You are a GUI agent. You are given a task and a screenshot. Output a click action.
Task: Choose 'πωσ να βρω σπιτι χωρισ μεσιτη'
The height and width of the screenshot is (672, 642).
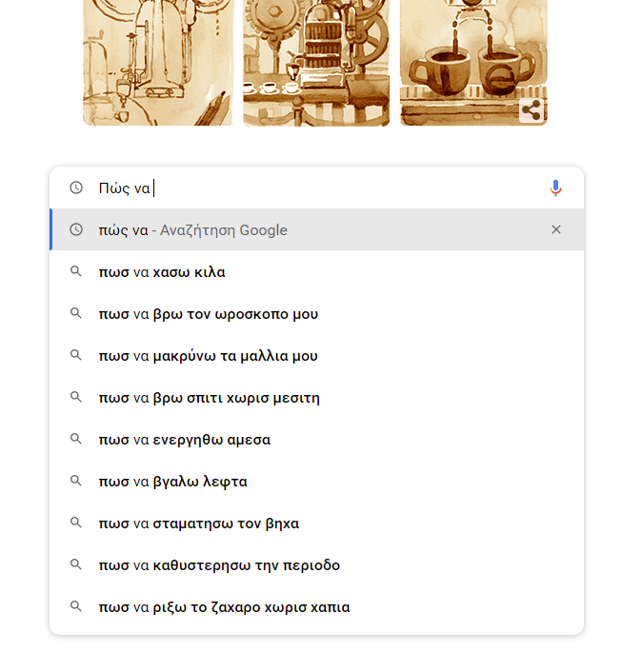click(x=209, y=398)
